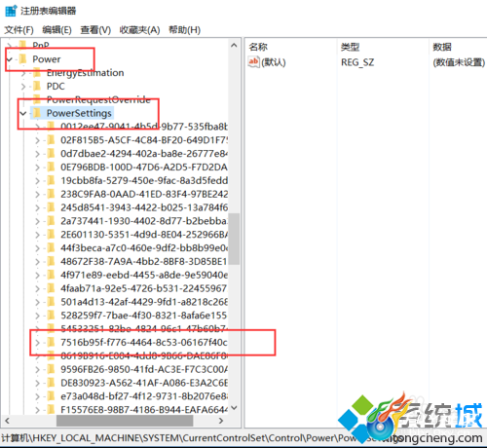
Task: Select folder icon of 7516b95f-f776-4464 key
Action: (51, 342)
